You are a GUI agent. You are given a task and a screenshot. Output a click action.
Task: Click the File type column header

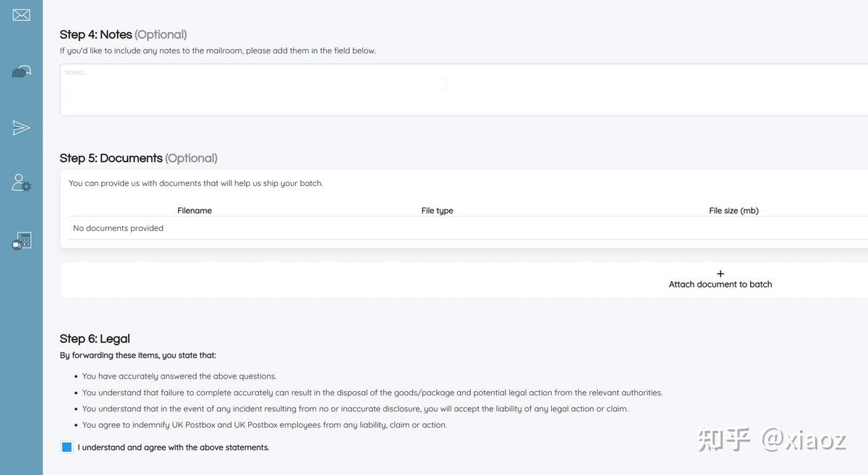(437, 211)
